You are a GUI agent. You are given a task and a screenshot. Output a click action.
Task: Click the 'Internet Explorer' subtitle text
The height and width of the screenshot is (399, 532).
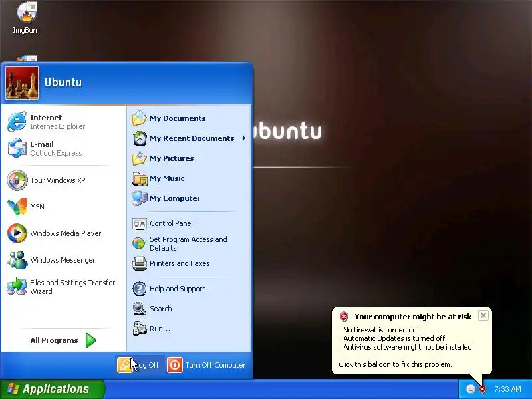[x=57, y=126]
